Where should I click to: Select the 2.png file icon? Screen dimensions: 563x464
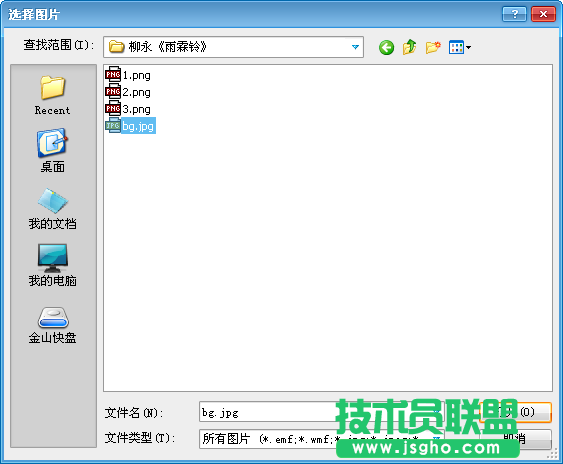click(113, 92)
